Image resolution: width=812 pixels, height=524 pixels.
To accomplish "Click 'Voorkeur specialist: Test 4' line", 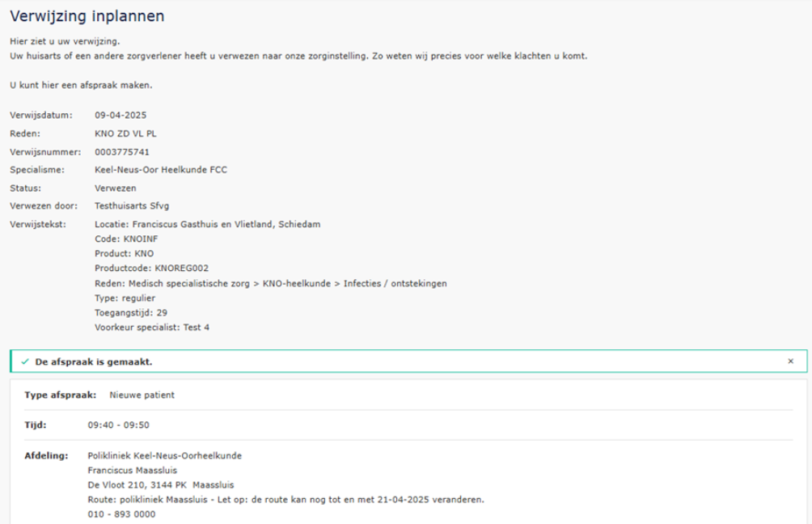I will (152, 327).
